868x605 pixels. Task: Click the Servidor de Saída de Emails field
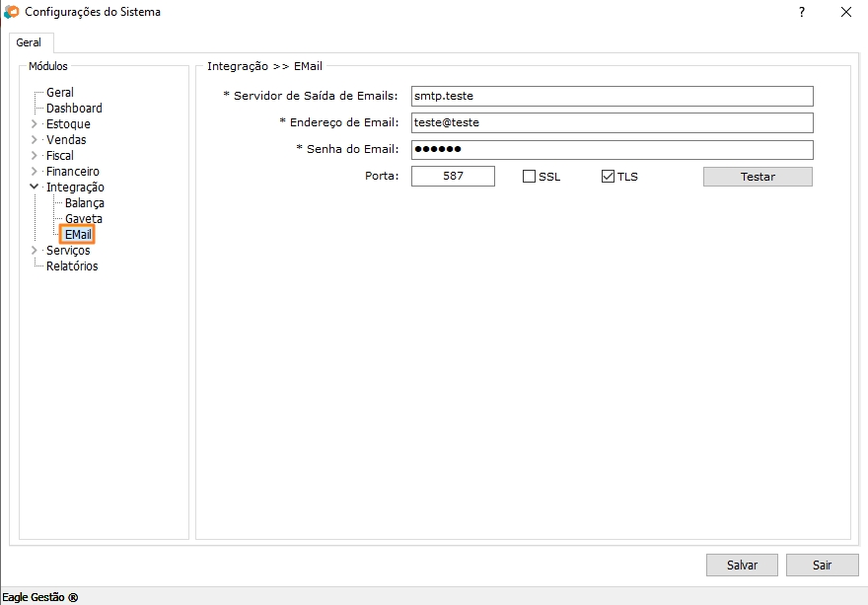coord(612,96)
